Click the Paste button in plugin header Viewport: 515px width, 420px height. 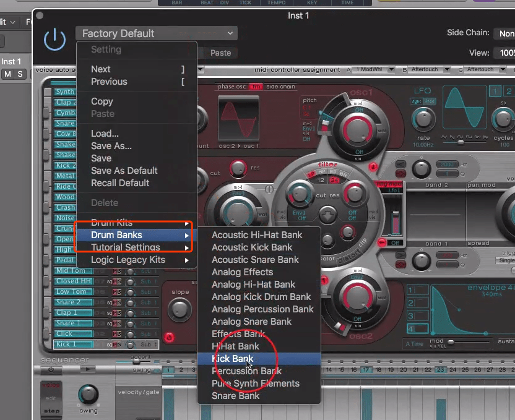(x=220, y=53)
